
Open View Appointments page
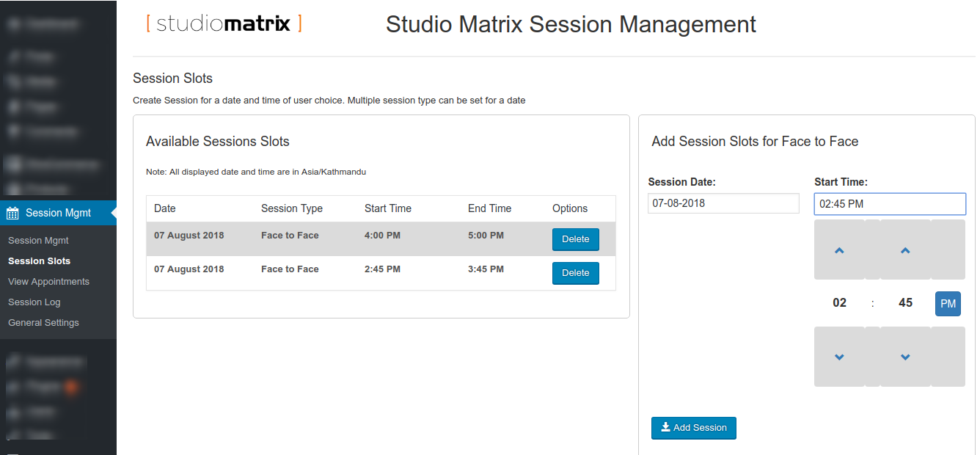48,282
